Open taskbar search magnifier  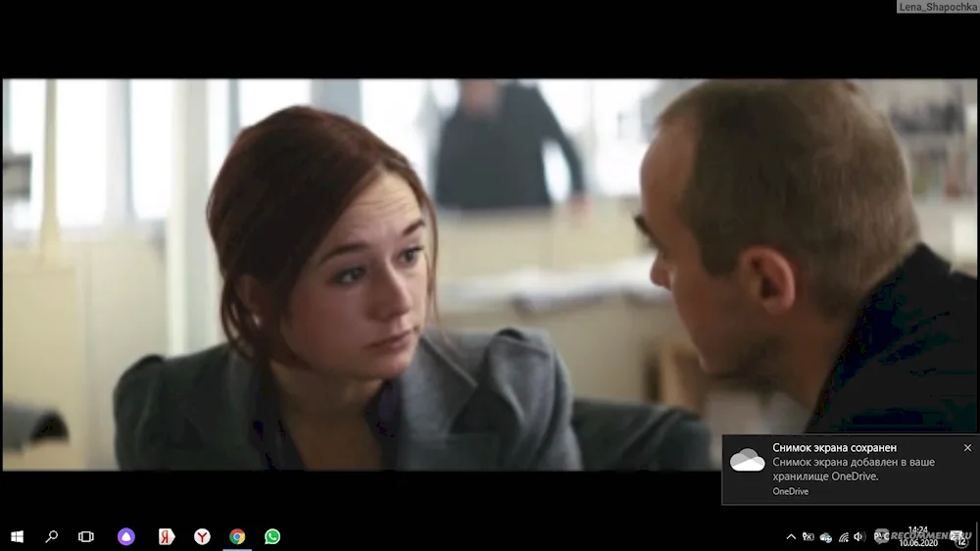point(51,536)
